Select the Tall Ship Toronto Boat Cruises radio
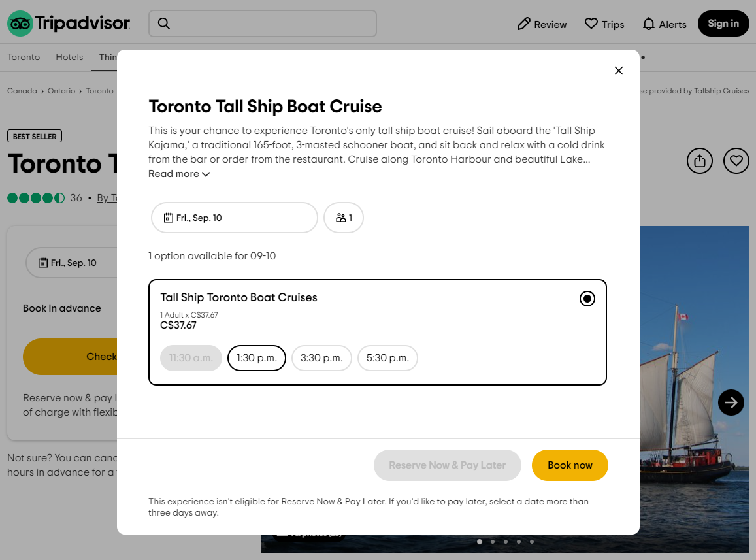756x560 pixels. (587, 299)
